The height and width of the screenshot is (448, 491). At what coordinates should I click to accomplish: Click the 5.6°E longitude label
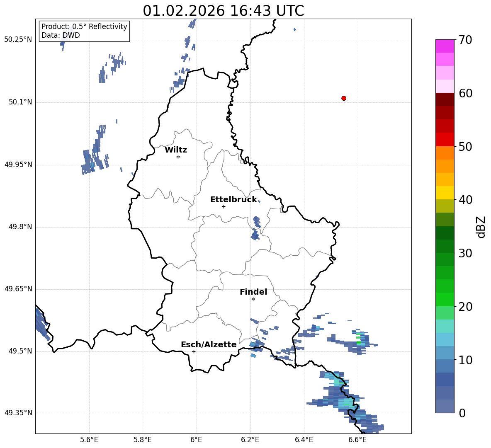coord(89,440)
